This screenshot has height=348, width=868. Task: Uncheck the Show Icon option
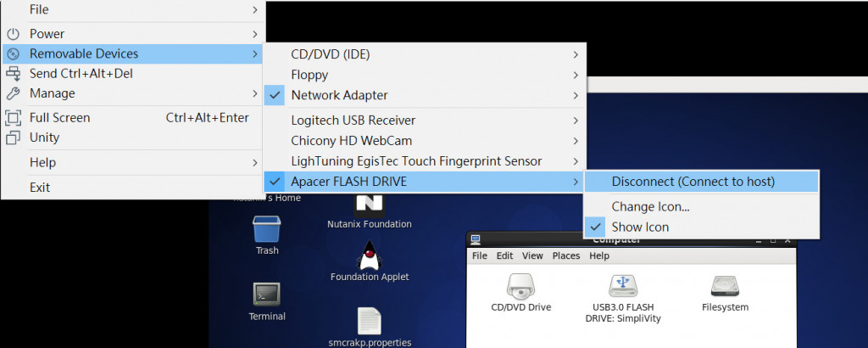click(x=596, y=227)
